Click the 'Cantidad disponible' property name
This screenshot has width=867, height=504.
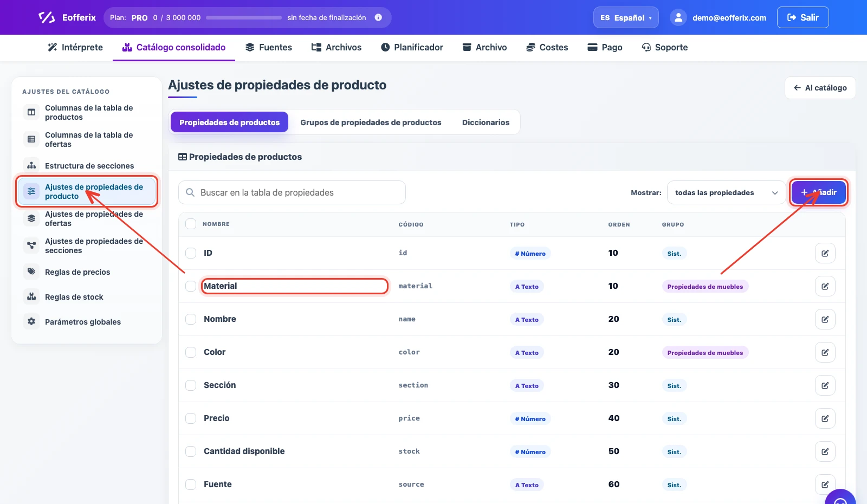(244, 451)
